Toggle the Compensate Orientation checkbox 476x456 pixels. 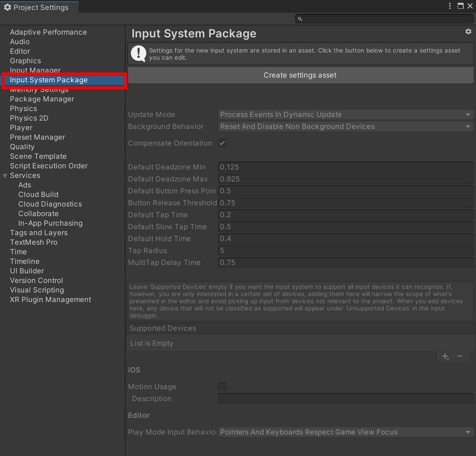click(222, 143)
